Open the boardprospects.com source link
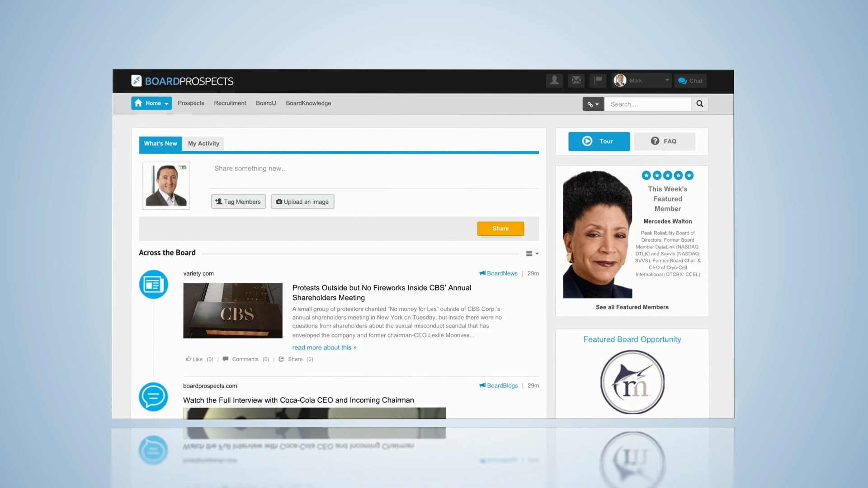The height and width of the screenshot is (488, 868). (x=210, y=386)
